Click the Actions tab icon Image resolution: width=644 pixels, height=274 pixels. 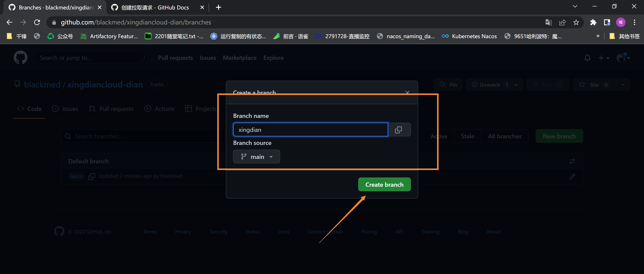point(147,108)
